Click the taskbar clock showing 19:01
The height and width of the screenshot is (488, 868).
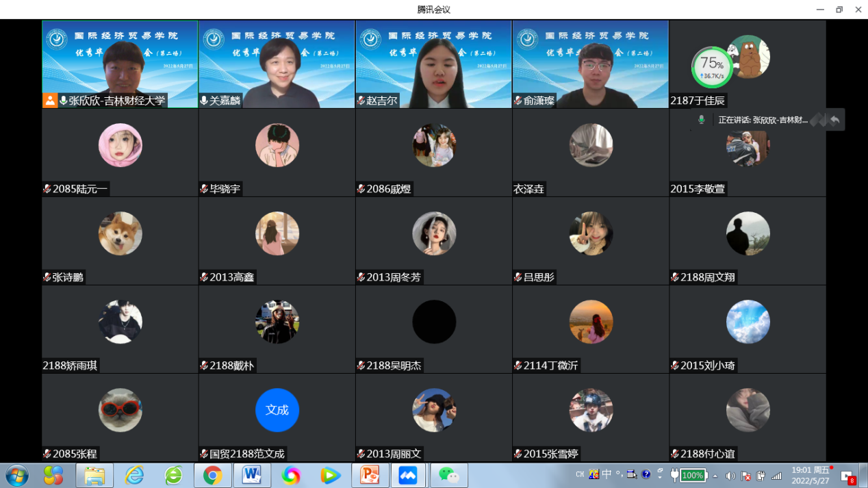coord(810,475)
